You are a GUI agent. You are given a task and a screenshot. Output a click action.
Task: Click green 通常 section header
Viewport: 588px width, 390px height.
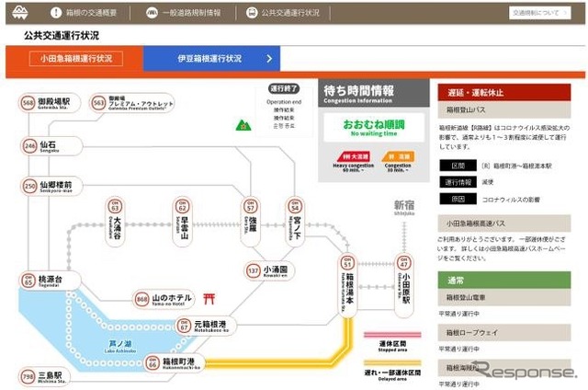[504, 280]
